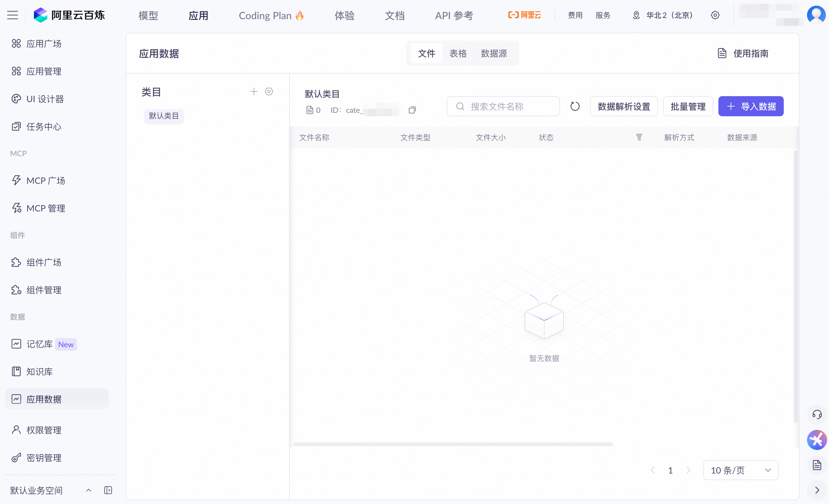Click the horizontal table scrollbar
Viewport: 829px width, 504px height.
coord(453,444)
